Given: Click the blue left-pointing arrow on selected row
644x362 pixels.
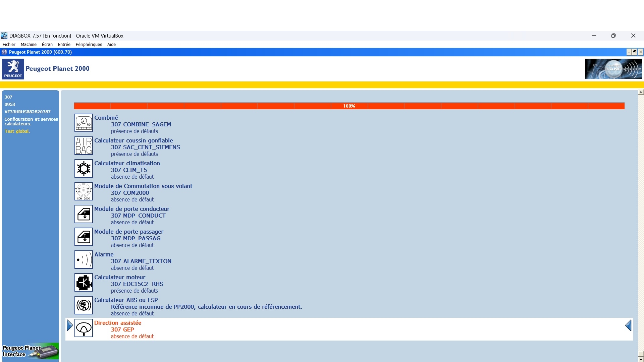Looking at the screenshot, I should click(x=629, y=325).
